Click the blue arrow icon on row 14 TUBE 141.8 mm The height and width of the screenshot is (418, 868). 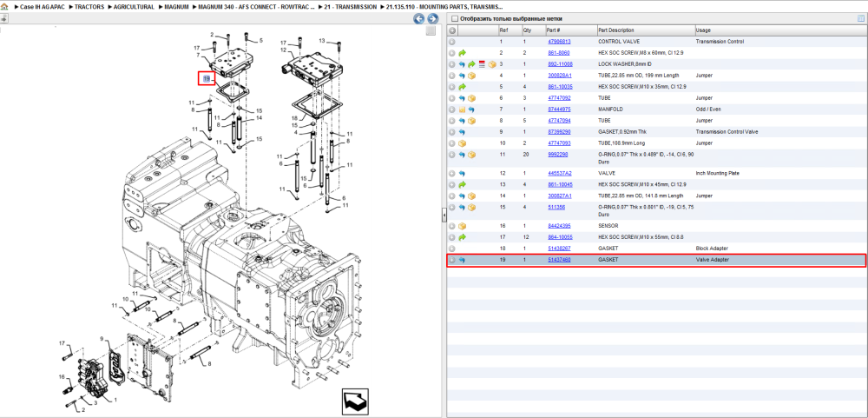[x=463, y=196]
